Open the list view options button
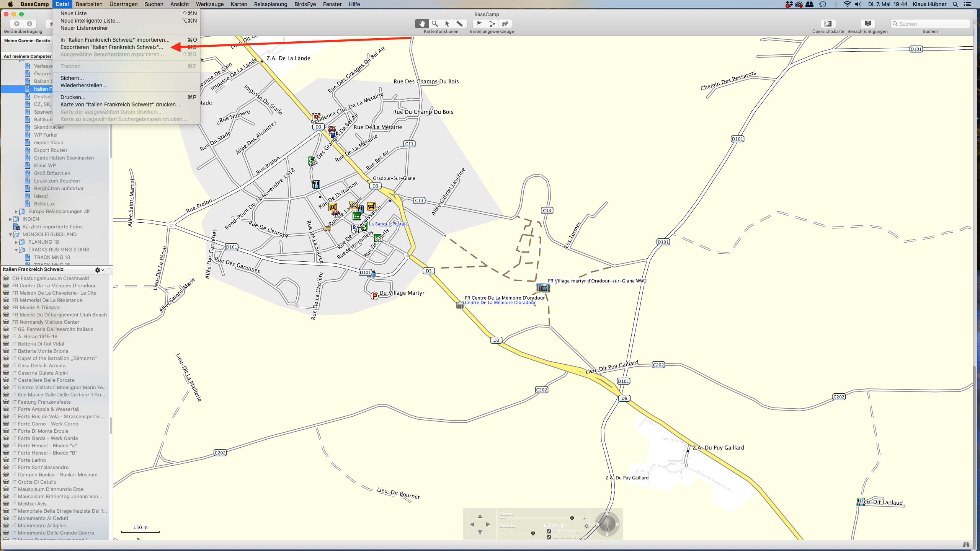The image size is (980, 551). click(x=109, y=270)
